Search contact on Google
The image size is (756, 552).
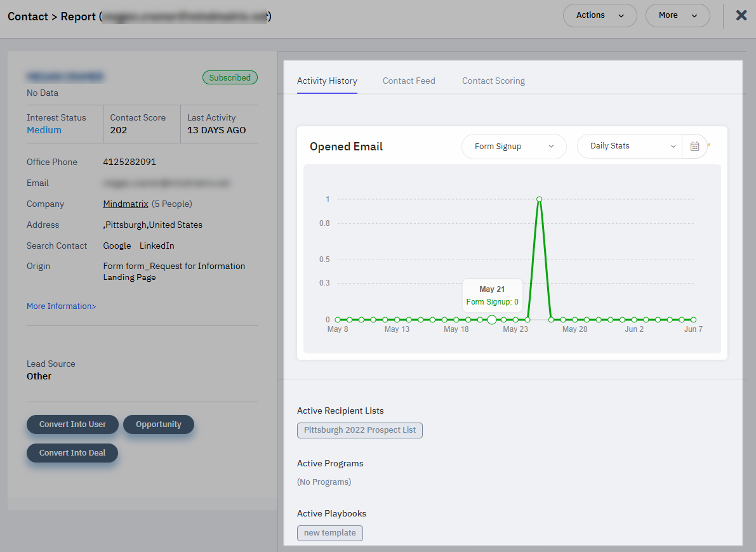(117, 246)
